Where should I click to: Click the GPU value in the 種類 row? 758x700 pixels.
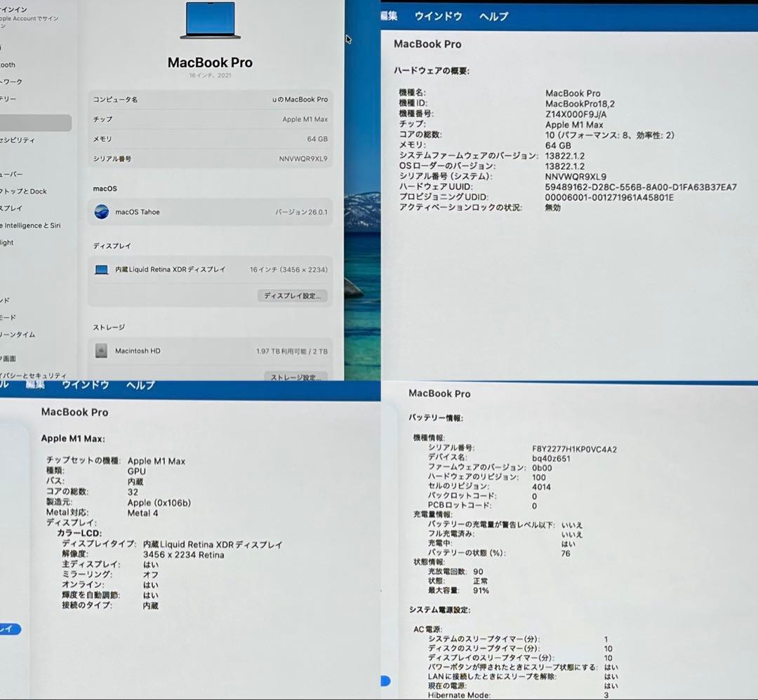pos(136,471)
